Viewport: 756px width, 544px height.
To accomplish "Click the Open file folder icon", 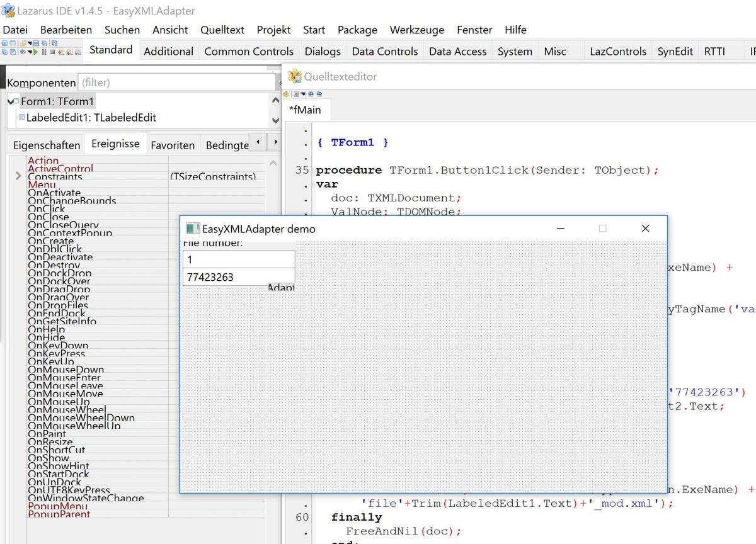I will pos(23,43).
